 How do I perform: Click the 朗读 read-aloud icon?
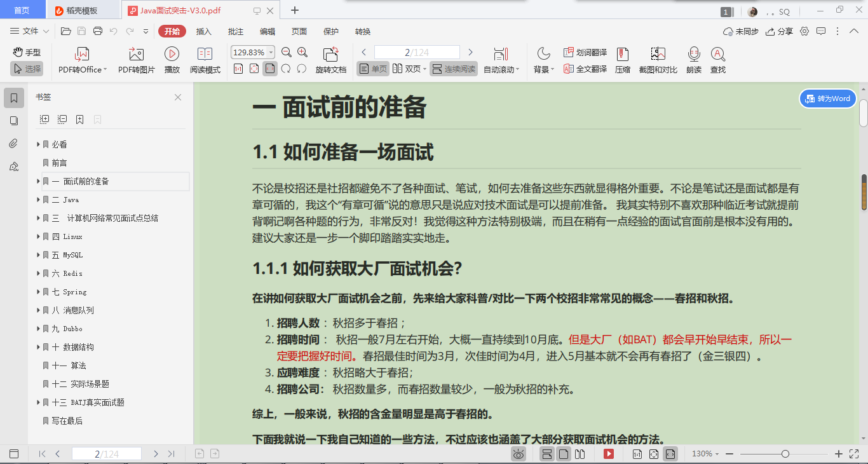pos(694,60)
